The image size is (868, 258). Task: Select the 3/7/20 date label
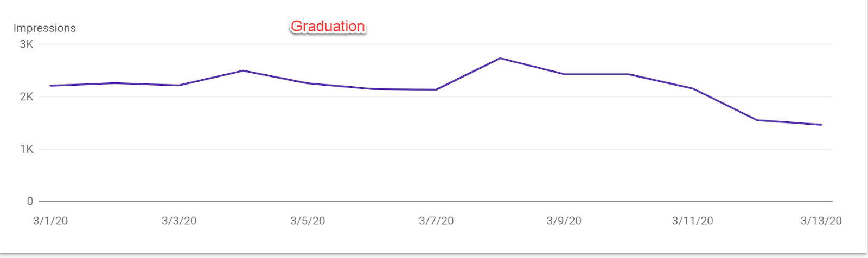coord(436,221)
